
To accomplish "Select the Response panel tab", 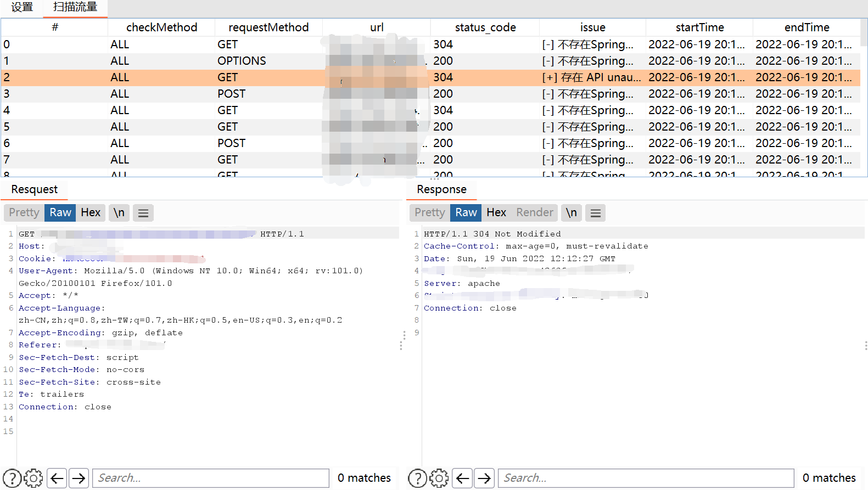I will tap(441, 190).
